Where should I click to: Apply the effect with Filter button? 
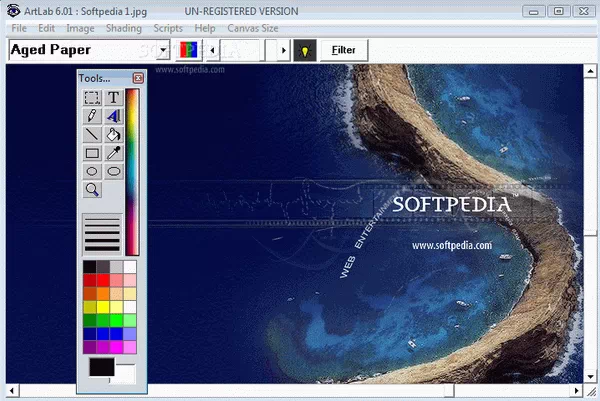344,50
